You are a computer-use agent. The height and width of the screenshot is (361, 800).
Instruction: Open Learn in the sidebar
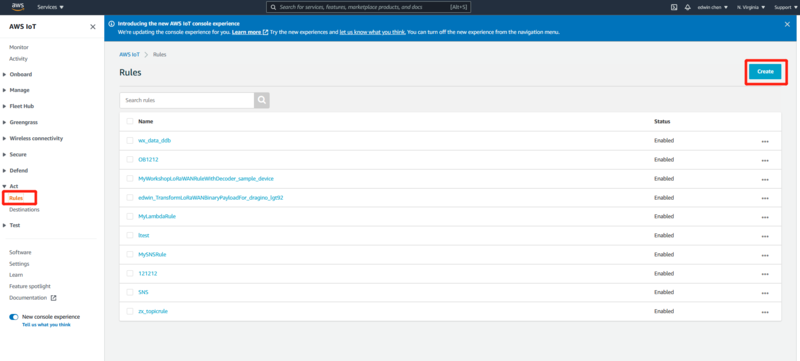point(16,275)
